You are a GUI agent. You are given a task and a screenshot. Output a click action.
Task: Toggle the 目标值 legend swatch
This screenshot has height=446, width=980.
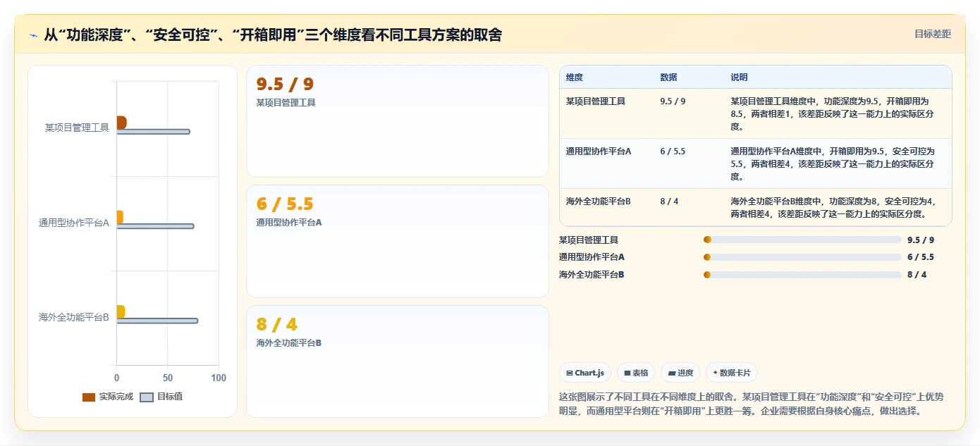[x=147, y=397]
